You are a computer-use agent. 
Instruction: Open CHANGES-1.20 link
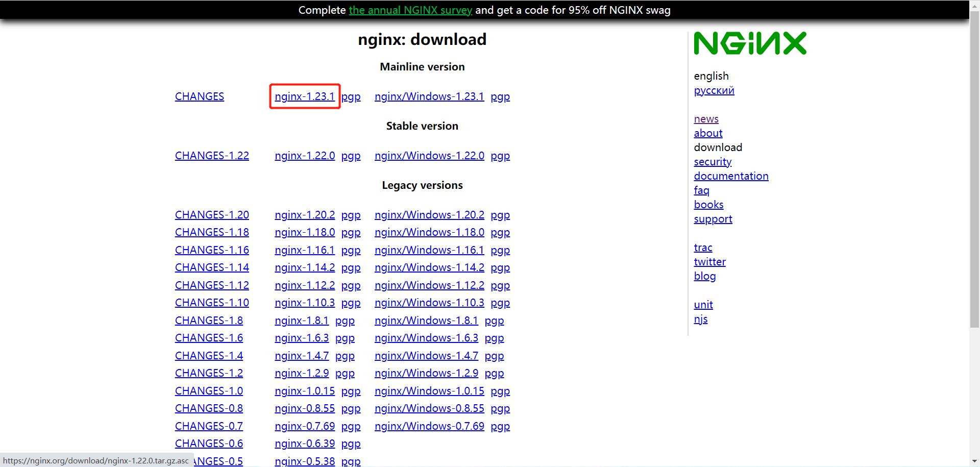[x=212, y=215]
